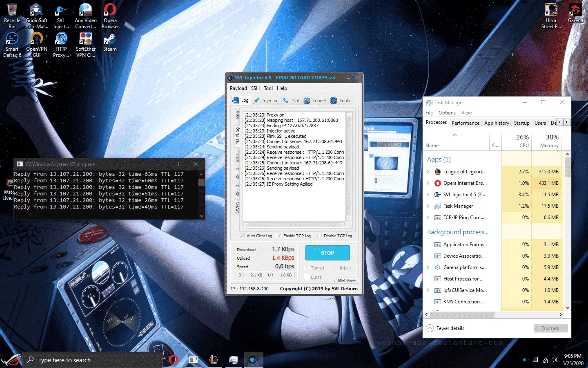Stop the injector with STOP button
The height and width of the screenshot is (368, 588).
327,253
